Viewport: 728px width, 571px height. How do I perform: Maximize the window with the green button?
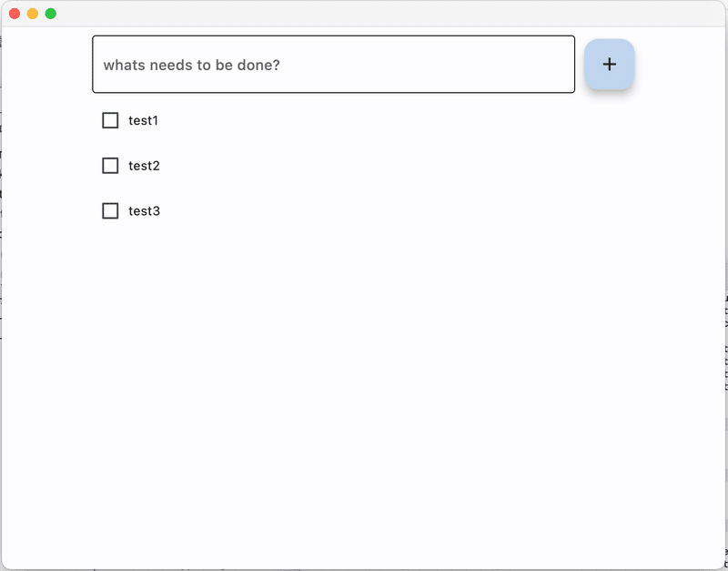point(51,14)
